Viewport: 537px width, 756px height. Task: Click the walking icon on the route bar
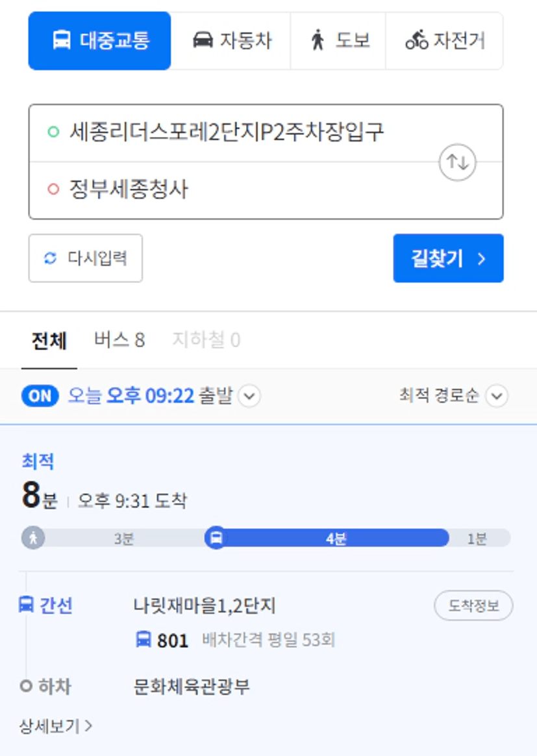pyautogui.click(x=33, y=537)
